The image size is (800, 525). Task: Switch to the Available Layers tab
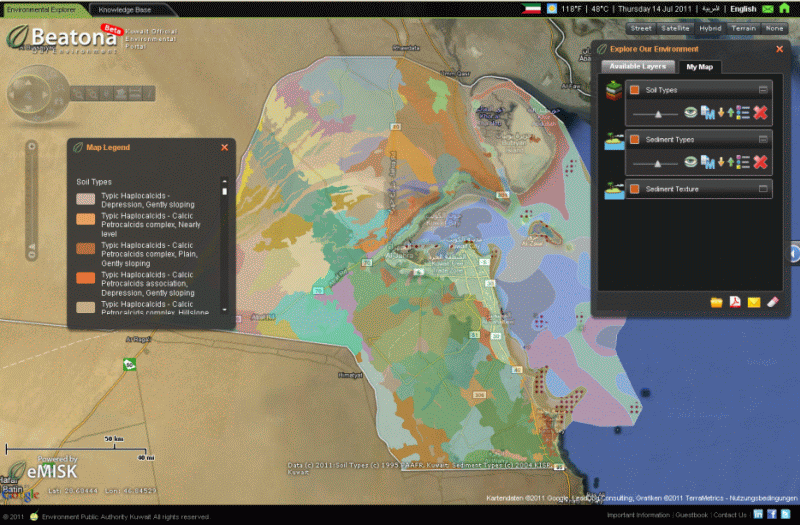pos(636,67)
